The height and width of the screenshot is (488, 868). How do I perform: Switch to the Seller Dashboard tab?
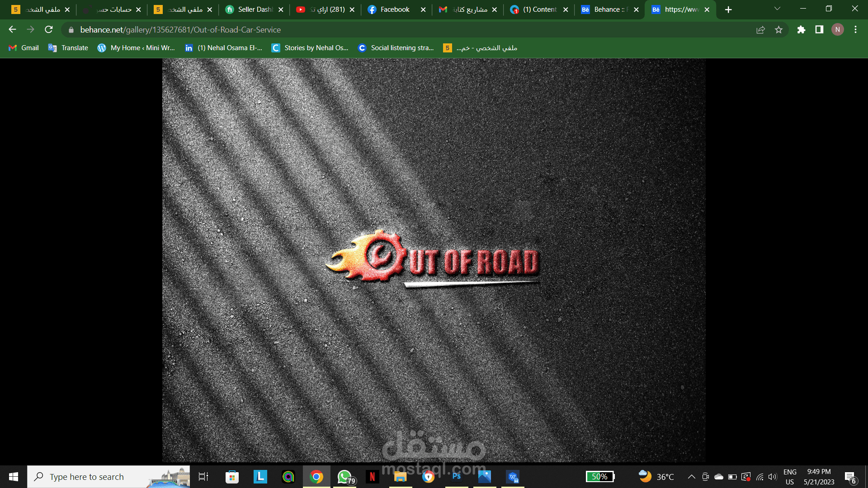pos(255,9)
